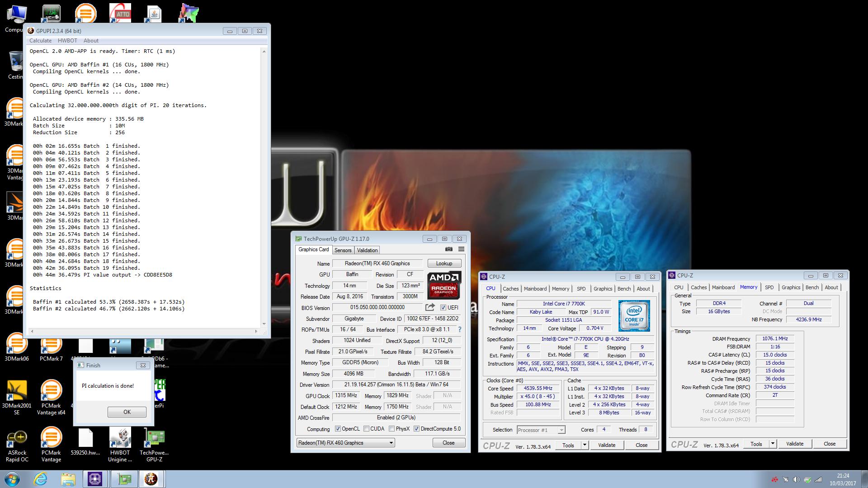The image size is (868, 488).
Task: Click the volume icon in system tray
Action: (x=797, y=479)
